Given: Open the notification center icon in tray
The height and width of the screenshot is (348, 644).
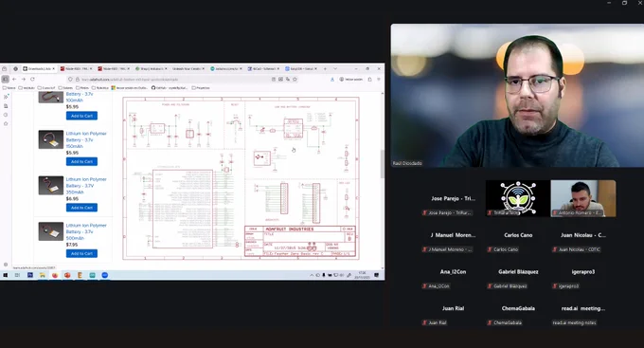Looking at the screenshot, I should click(377, 275).
